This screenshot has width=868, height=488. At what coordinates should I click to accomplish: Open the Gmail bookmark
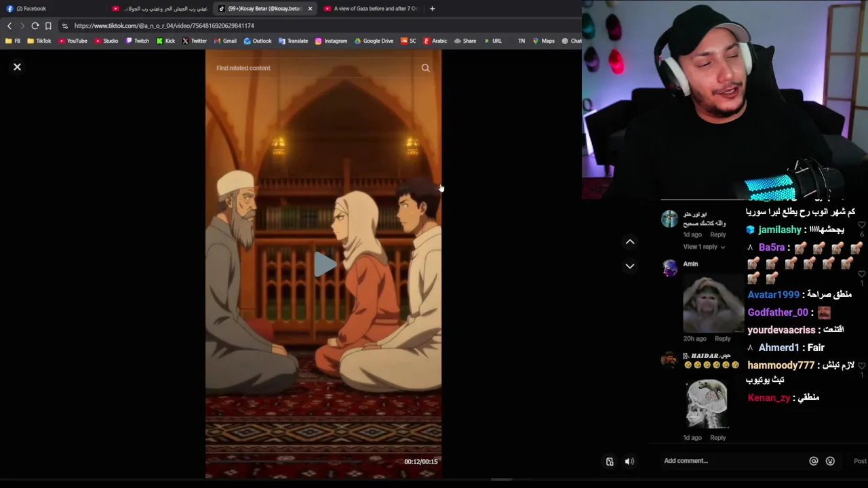click(x=225, y=41)
